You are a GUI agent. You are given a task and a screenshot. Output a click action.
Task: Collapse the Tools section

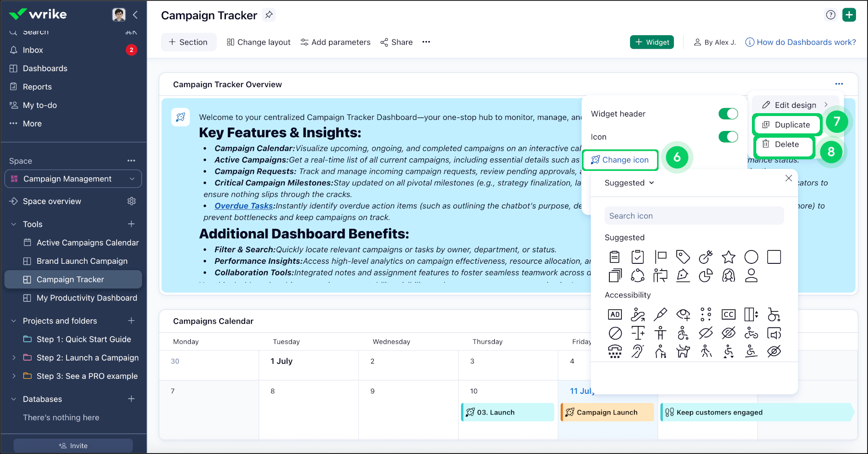coord(14,224)
